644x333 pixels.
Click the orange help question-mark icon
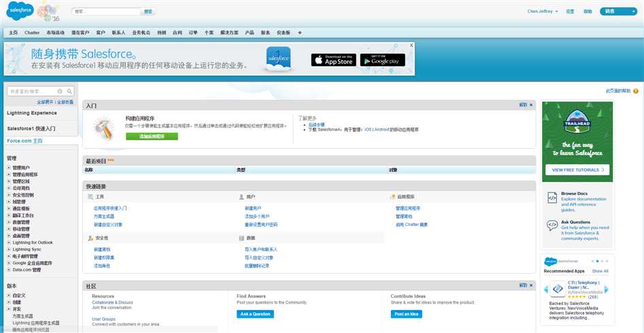[636, 91]
